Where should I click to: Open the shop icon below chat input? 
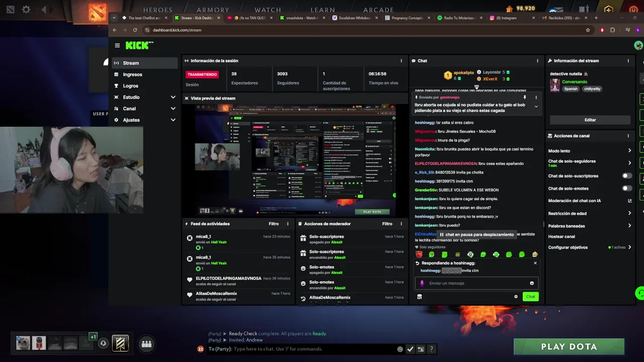tap(420, 297)
